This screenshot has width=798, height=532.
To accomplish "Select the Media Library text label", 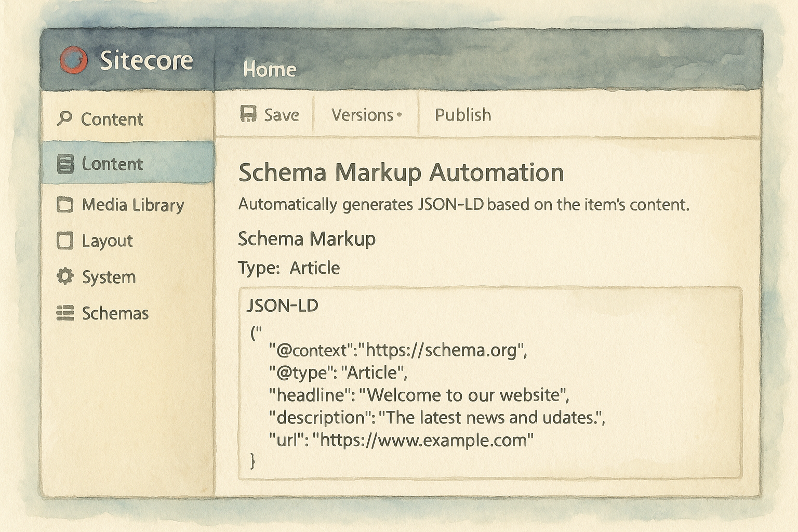I will pyautogui.click(x=133, y=205).
